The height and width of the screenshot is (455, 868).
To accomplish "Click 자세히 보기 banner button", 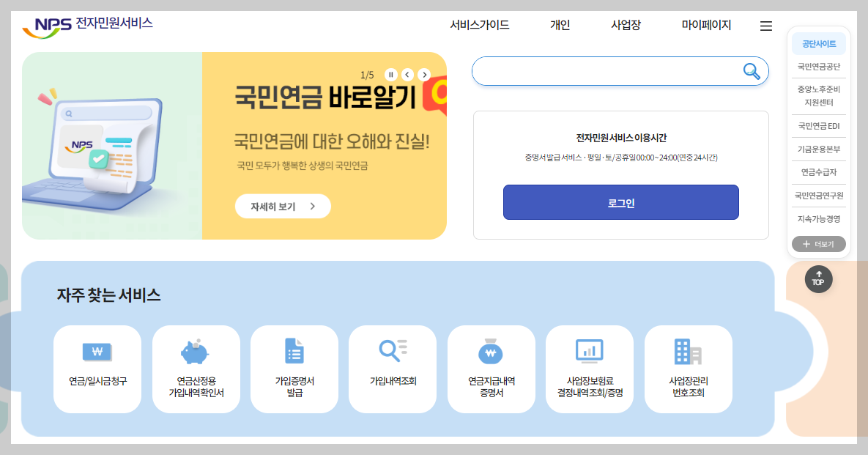I will click(x=283, y=206).
